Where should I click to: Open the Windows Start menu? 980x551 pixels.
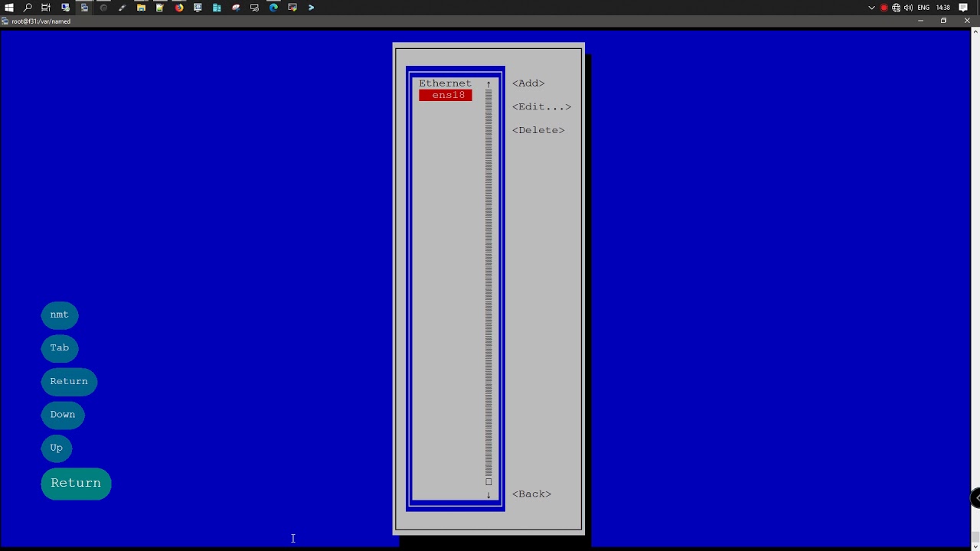tap(9, 8)
